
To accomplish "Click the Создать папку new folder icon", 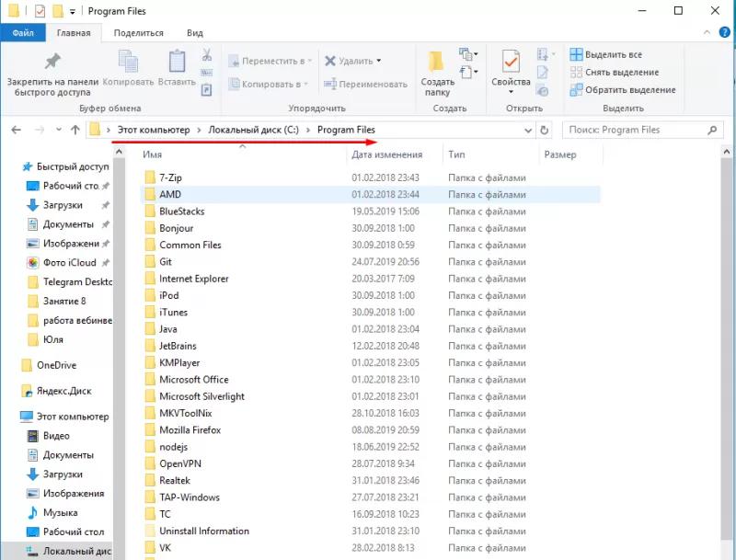I will point(436,62).
